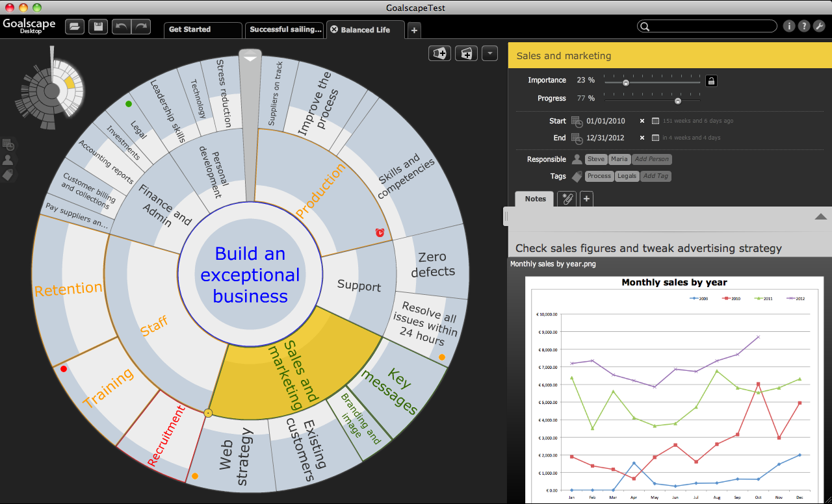
Task: Select the Maria responsible person chip
Action: pyautogui.click(x=619, y=159)
